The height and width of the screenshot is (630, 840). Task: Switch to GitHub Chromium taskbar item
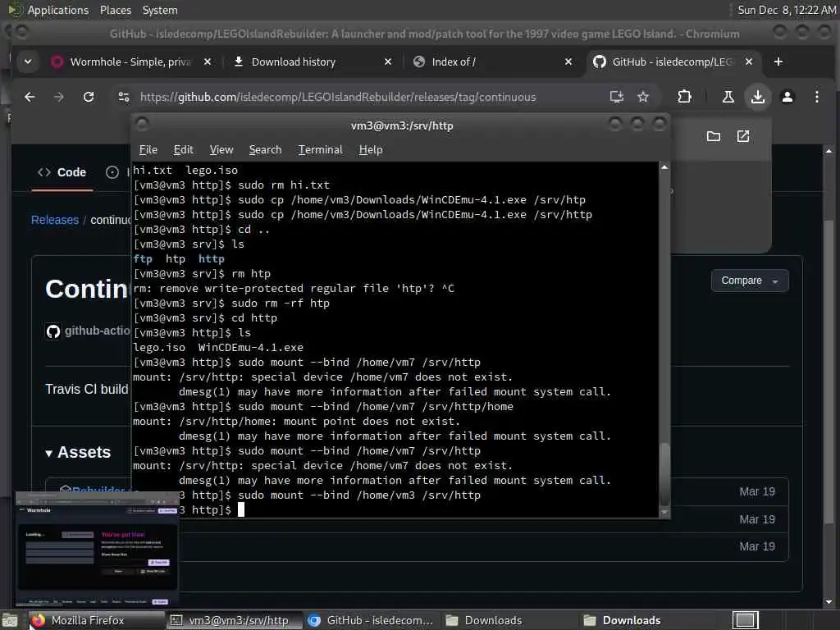[372, 620]
